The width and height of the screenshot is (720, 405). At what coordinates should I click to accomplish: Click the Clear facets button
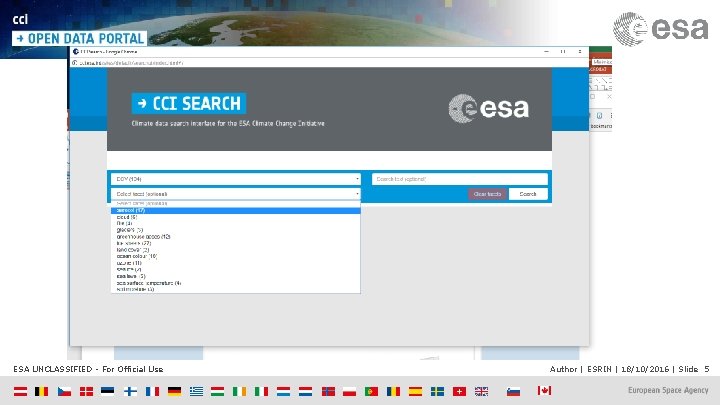487,194
